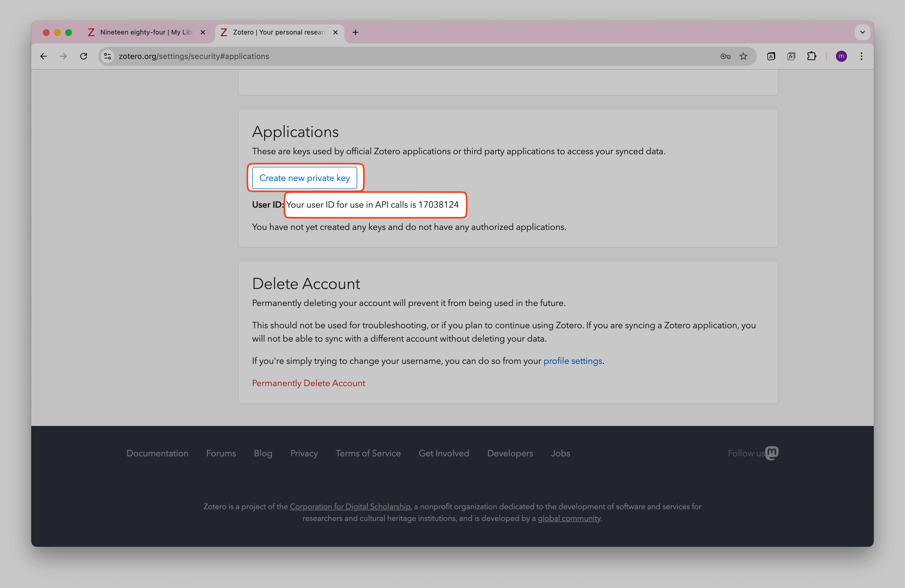Close the Nineteen eighty-four tab

click(203, 32)
